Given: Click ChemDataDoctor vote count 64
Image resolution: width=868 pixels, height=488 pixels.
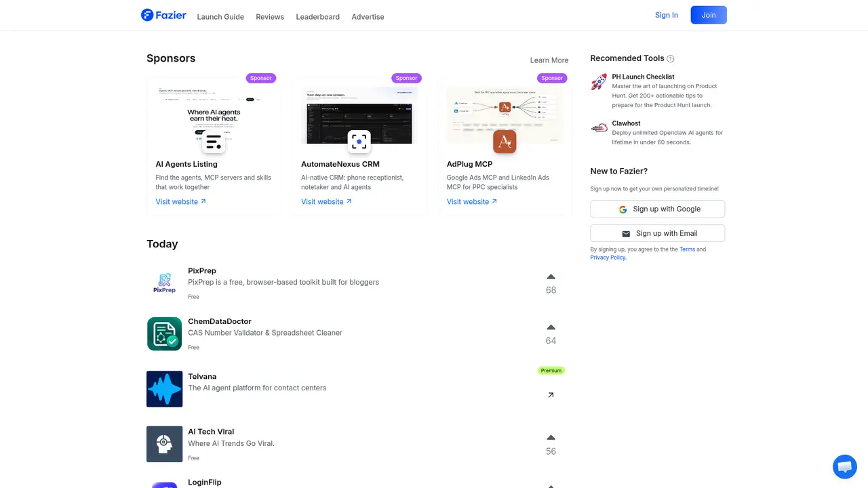Looking at the screenshot, I should click(551, 341).
